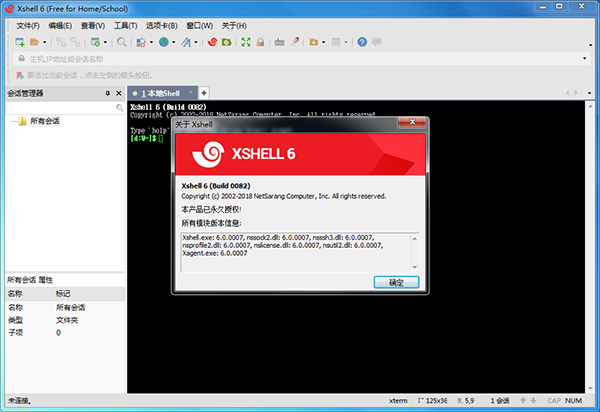
Task: Click module version text box in About dialog
Action: coord(295,252)
